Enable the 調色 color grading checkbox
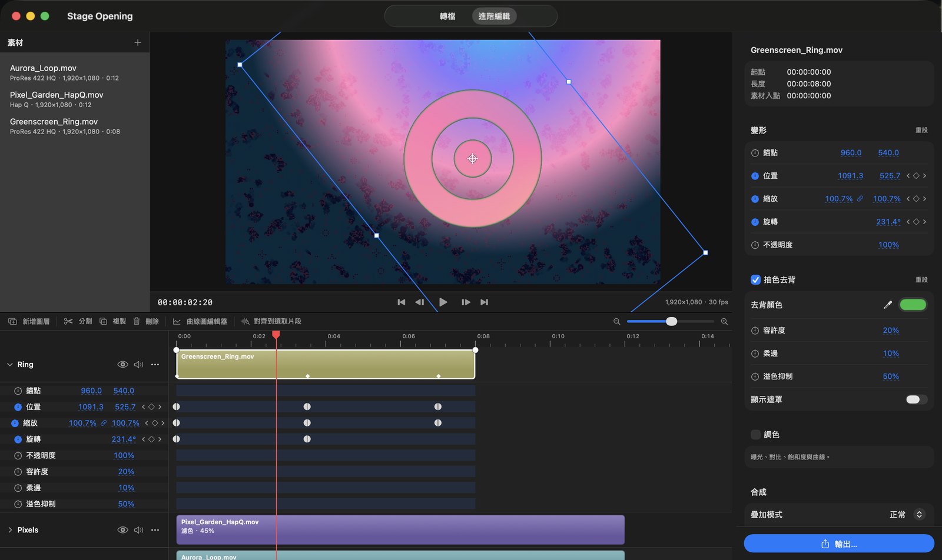Viewport: 942px width, 560px height. [x=755, y=435]
